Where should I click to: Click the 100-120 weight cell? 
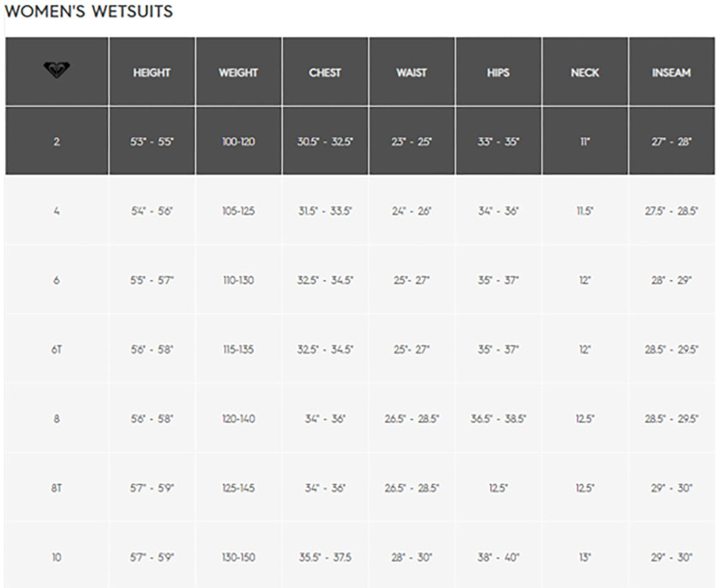click(x=239, y=142)
